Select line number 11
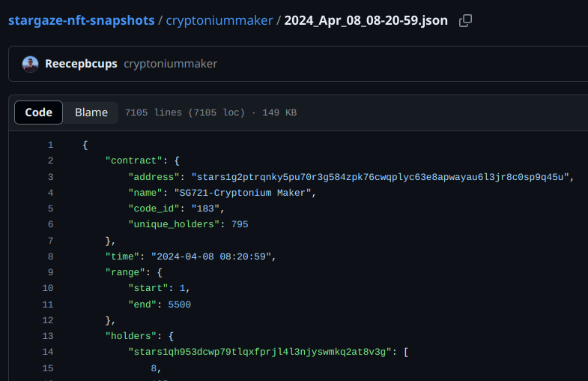Image resolution: width=588 pixels, height=381 pixels. pos(48,304)
